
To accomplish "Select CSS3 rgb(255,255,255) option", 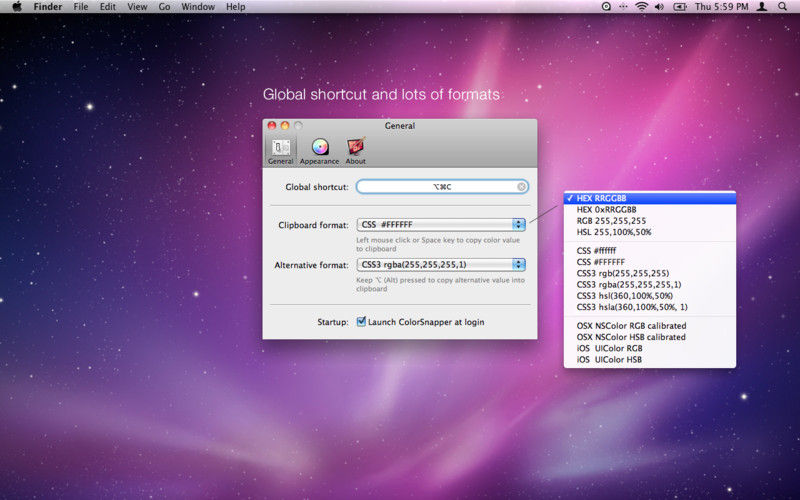I will click(649, 273).
